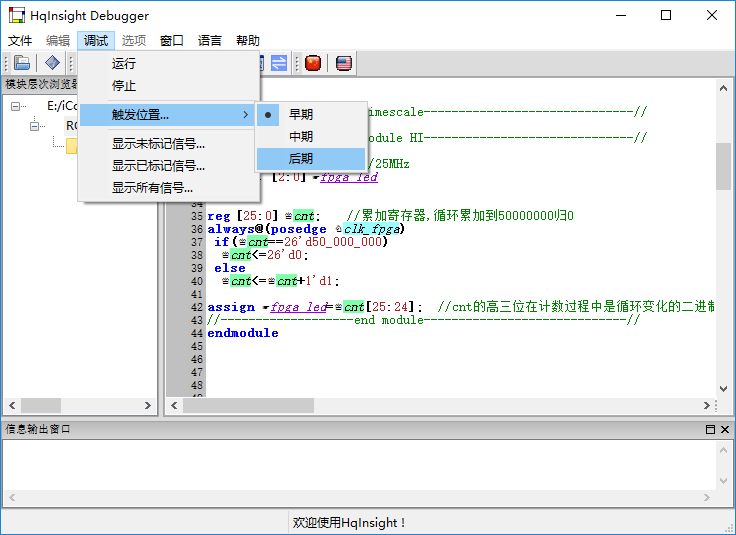Click 停止 in the debug menu
Screen dimensions: 736x535
[124, 86]
